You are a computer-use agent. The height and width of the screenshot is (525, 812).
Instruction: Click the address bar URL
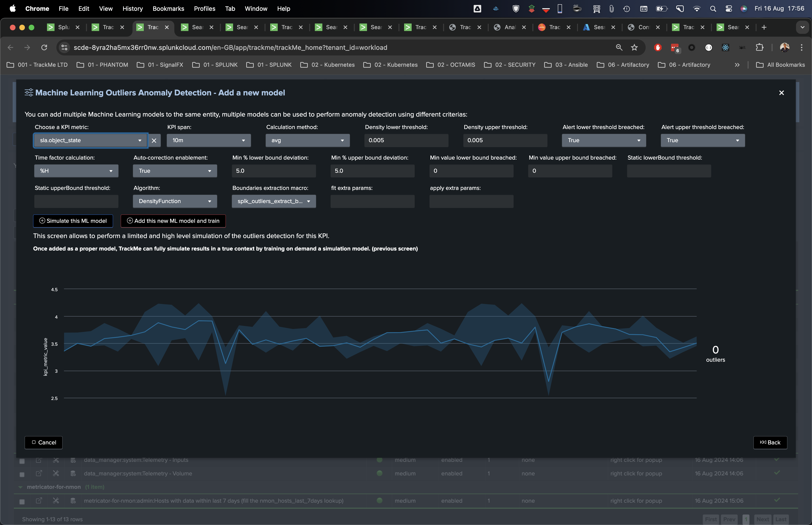(x=230, y=47)
